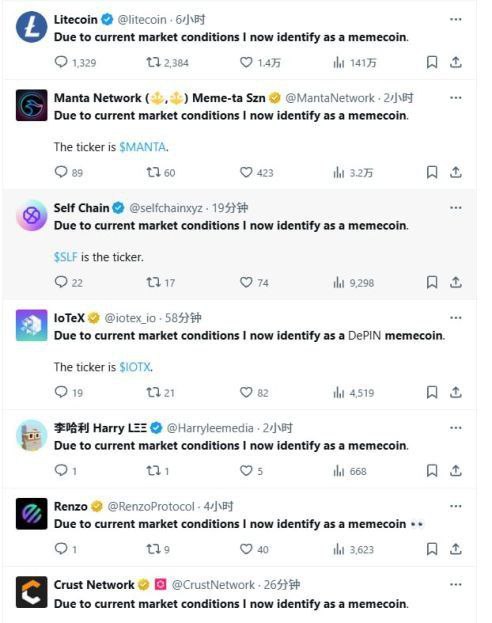Open more options on Litecoin tweet
Viewport: 492px width, 623px height.
click(456, 19)
